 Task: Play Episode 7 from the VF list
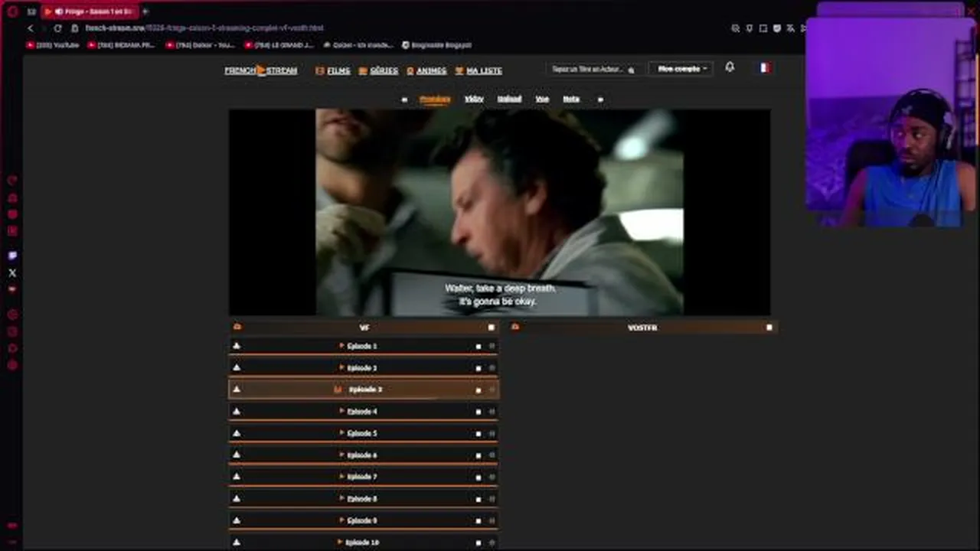coord(364,477)
